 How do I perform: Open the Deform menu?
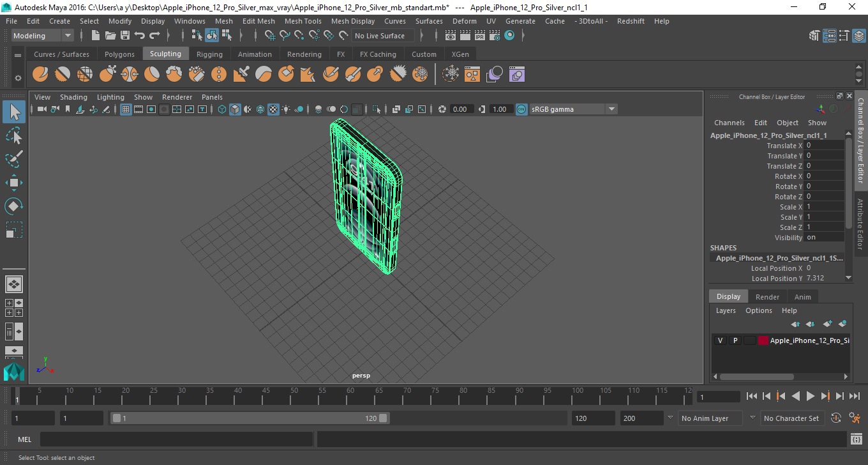(x=464, y=21)
